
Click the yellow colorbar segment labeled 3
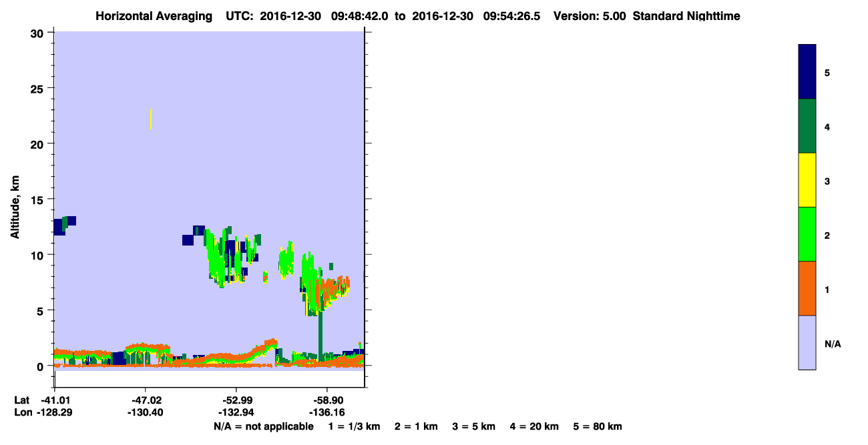point(807,180)
